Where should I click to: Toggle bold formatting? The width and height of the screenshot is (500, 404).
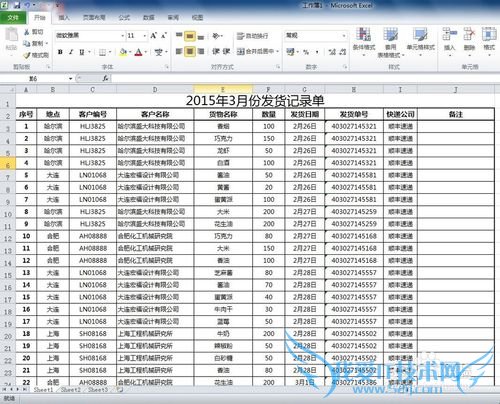click(x=60, y=52)
